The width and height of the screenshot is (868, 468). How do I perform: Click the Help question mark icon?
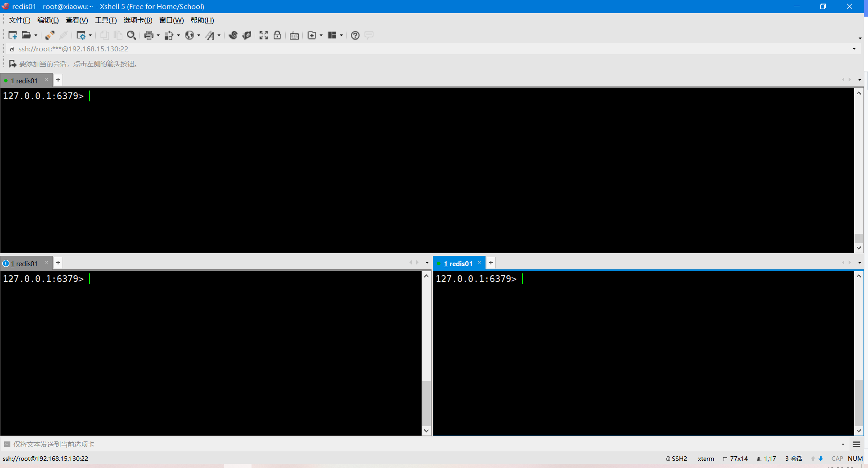pos(355,35)
